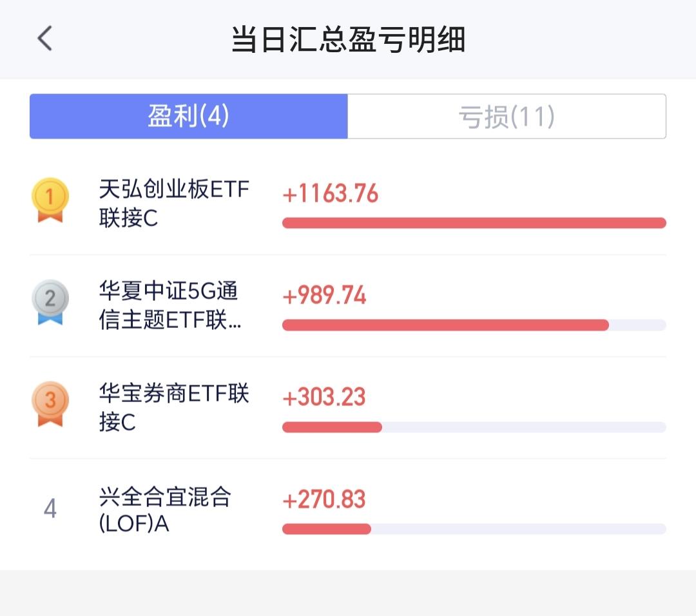This screenshot has height=616, width=696.
Task: Click the full-width bar under +1163.76
Action: point(474,223)
